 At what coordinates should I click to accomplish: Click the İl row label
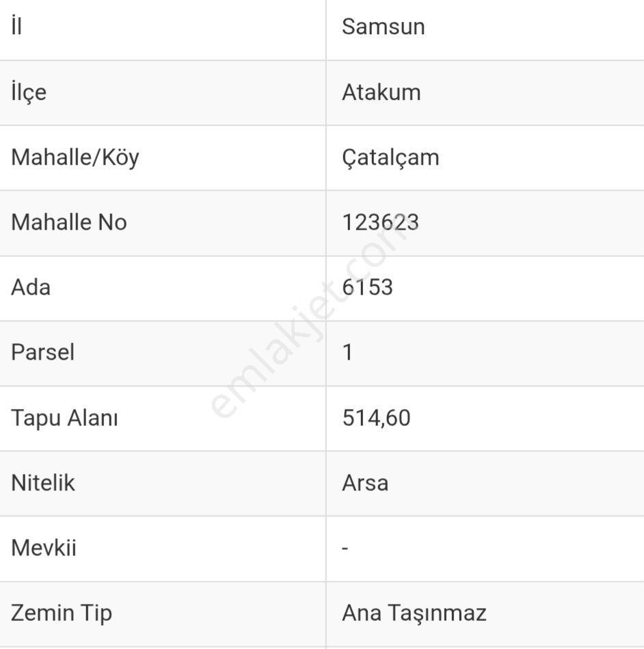point(16,26)
